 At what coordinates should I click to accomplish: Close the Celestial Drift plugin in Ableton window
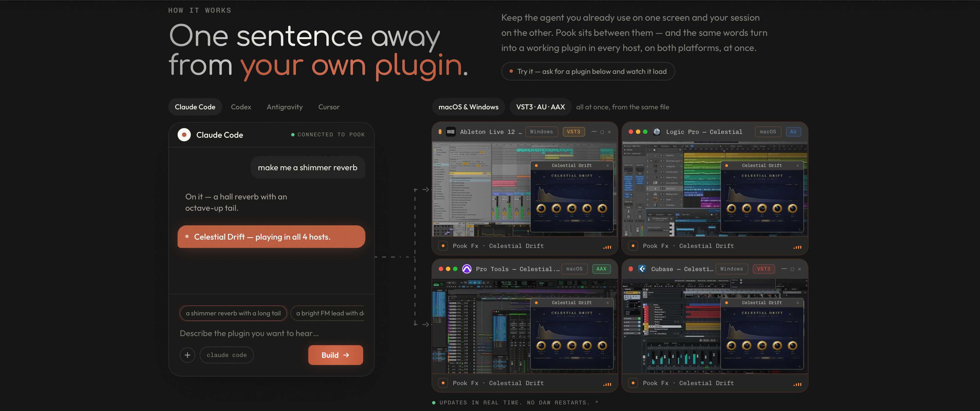coord(607,165)
